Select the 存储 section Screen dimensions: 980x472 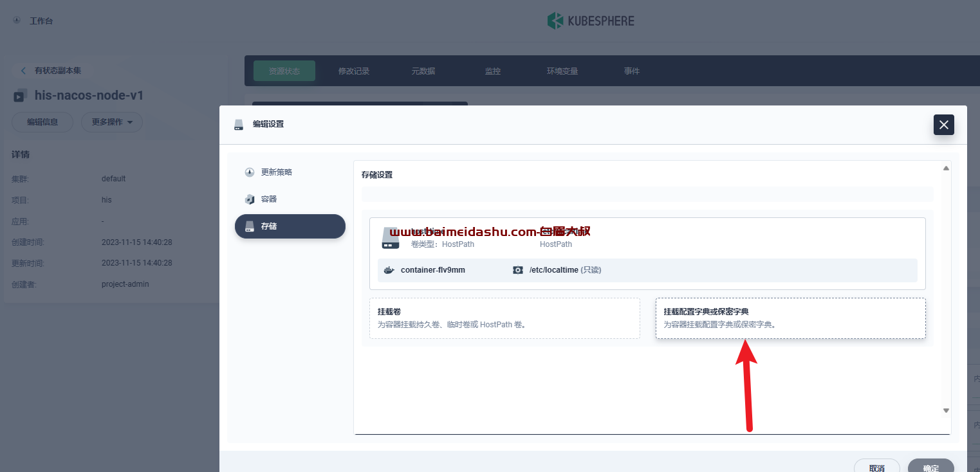pos(290,226)
